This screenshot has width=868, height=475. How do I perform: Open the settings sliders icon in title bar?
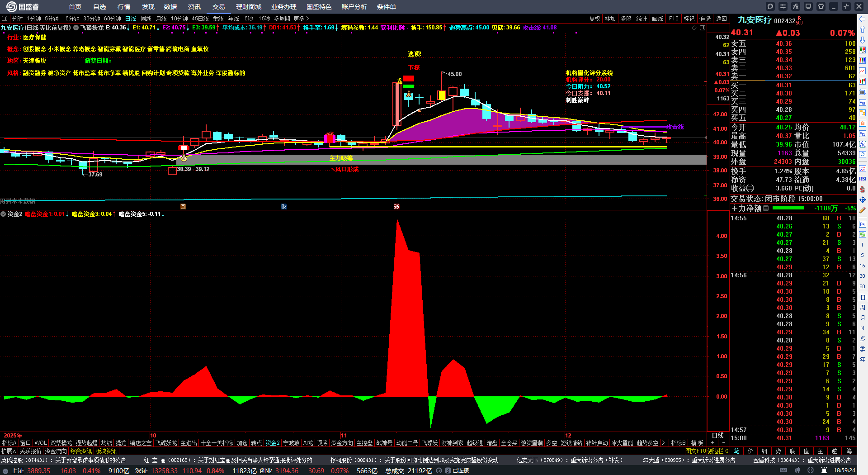point(783,6)
